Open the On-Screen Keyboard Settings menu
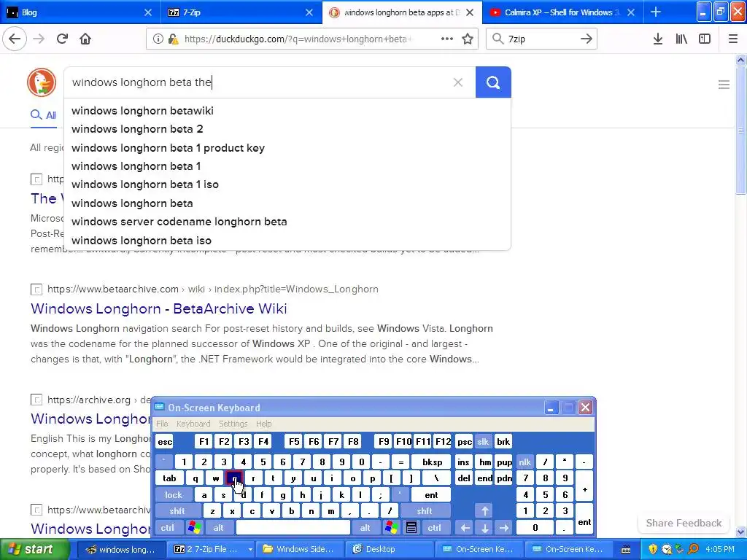Image resolution: width=747 pixels, height=560 pixels. 233,424
